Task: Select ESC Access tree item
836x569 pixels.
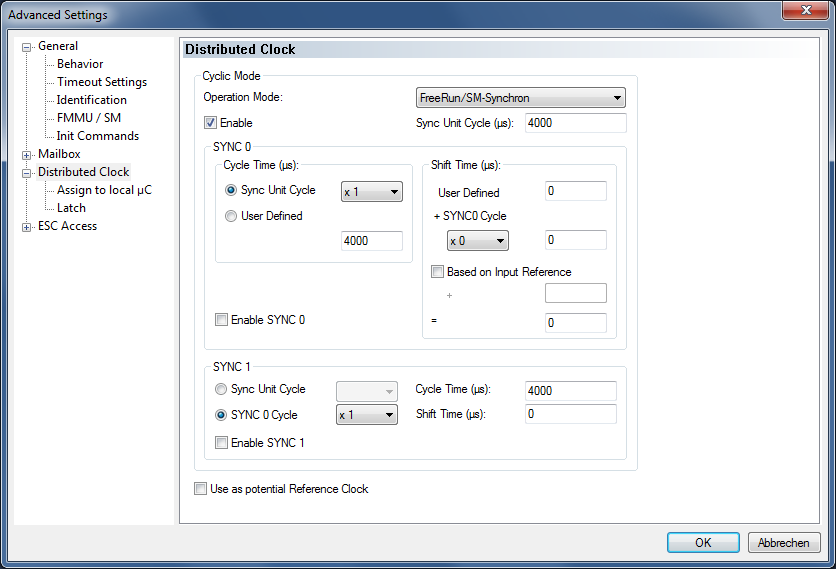Action: tap(68, 226)
